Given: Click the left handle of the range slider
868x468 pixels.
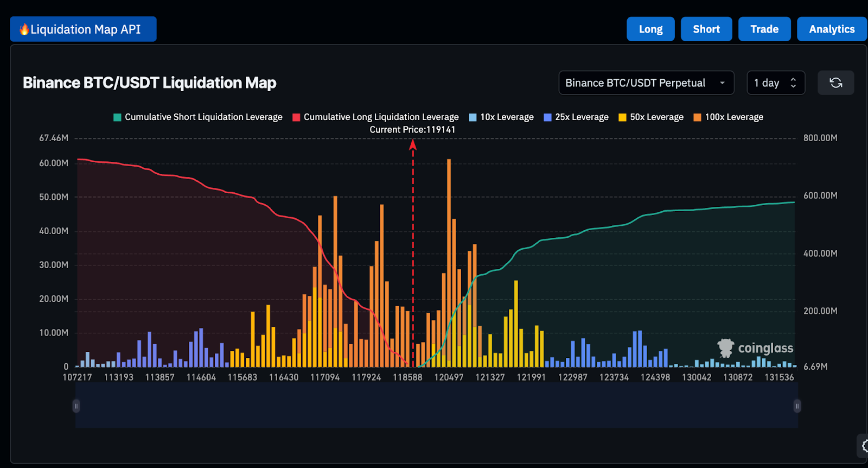Looking at the screenshot, I should [x=76, y=406].
